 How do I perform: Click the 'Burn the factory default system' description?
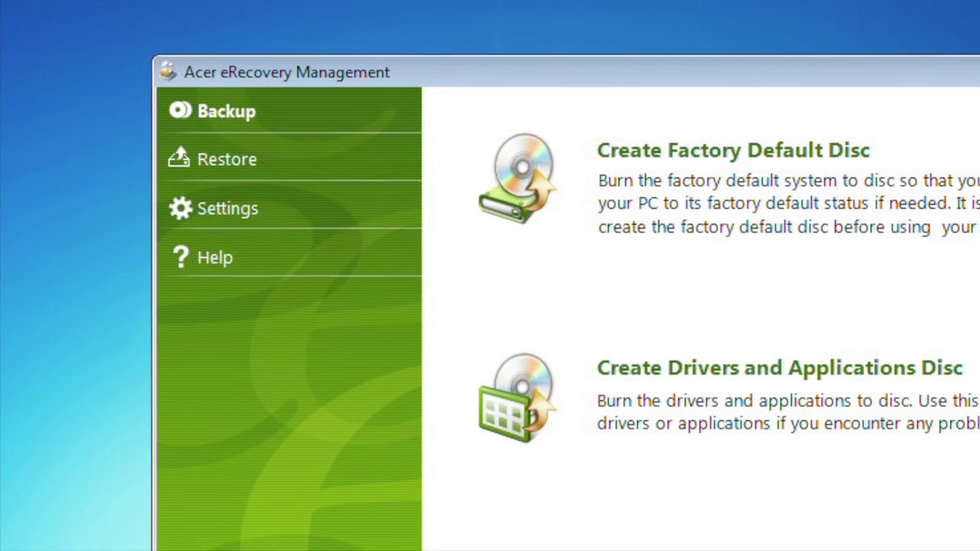pyautogui.click(x=789, y=204)
